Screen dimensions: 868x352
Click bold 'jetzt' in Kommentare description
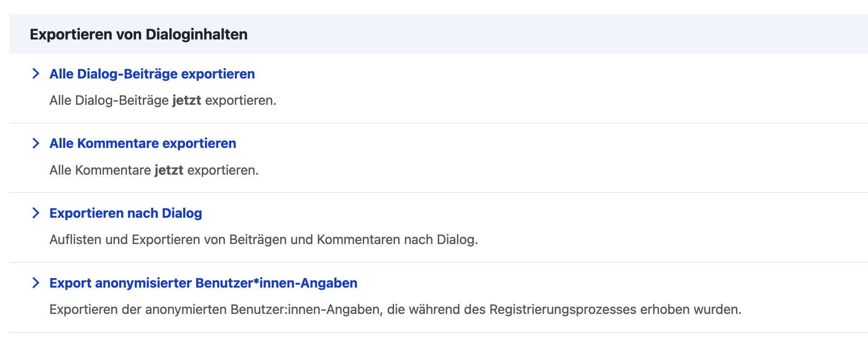169,170
